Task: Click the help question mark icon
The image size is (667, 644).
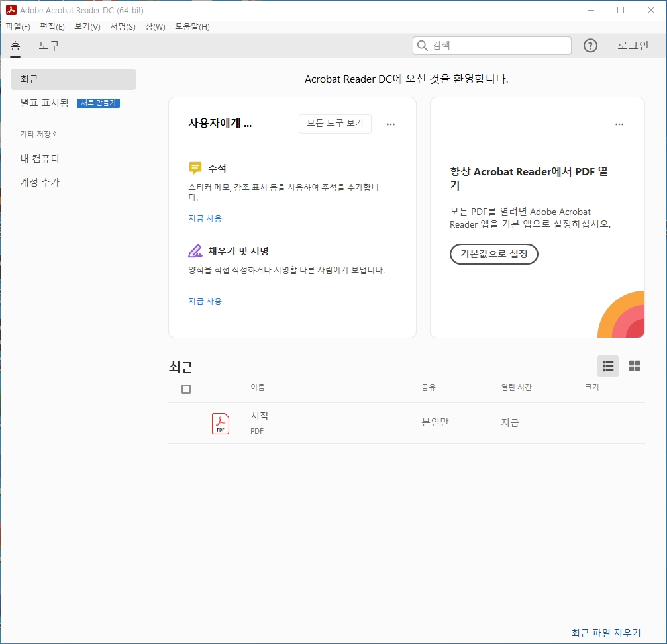Action: (x=590, y=46)
